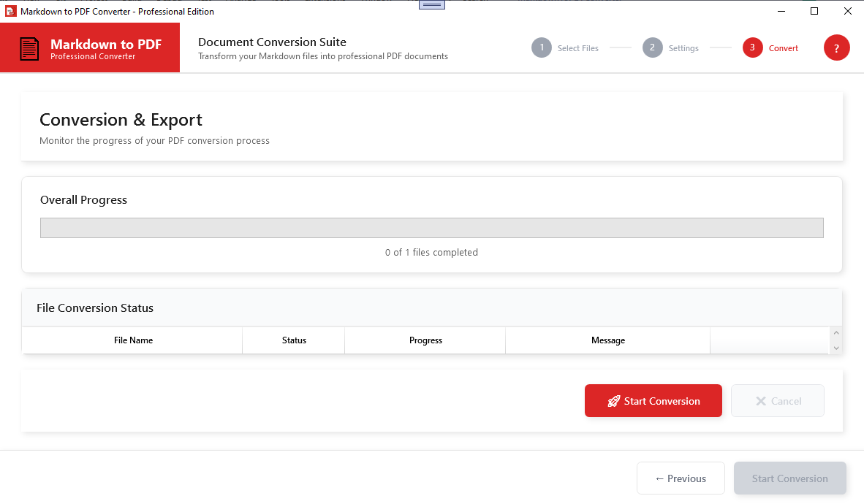The image size is (864, 504).
Task: Return to the Select Files step label
Action: pyautogui.click(x=577, y=48)
